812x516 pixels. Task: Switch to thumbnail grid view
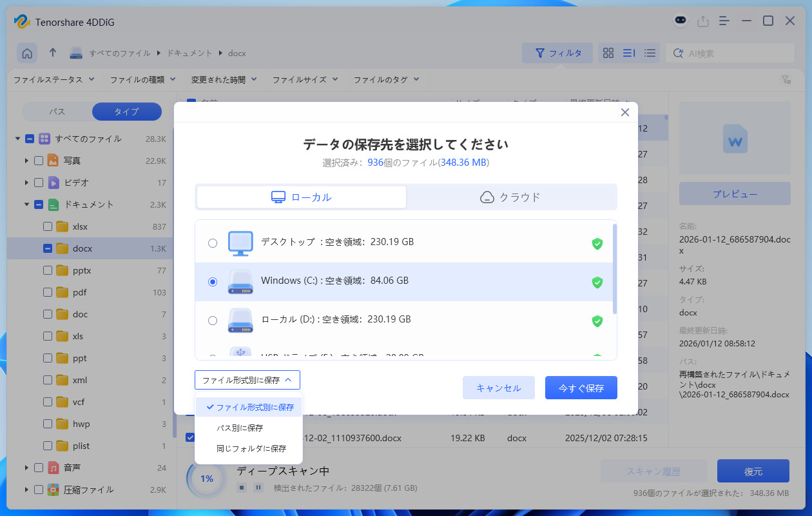click(x=608, y=53)
